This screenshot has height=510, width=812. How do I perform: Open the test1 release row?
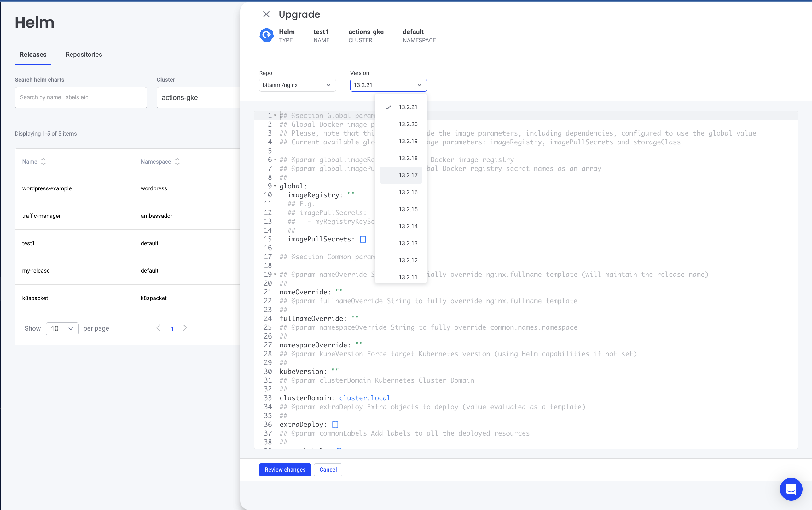(x=127, y=243)
